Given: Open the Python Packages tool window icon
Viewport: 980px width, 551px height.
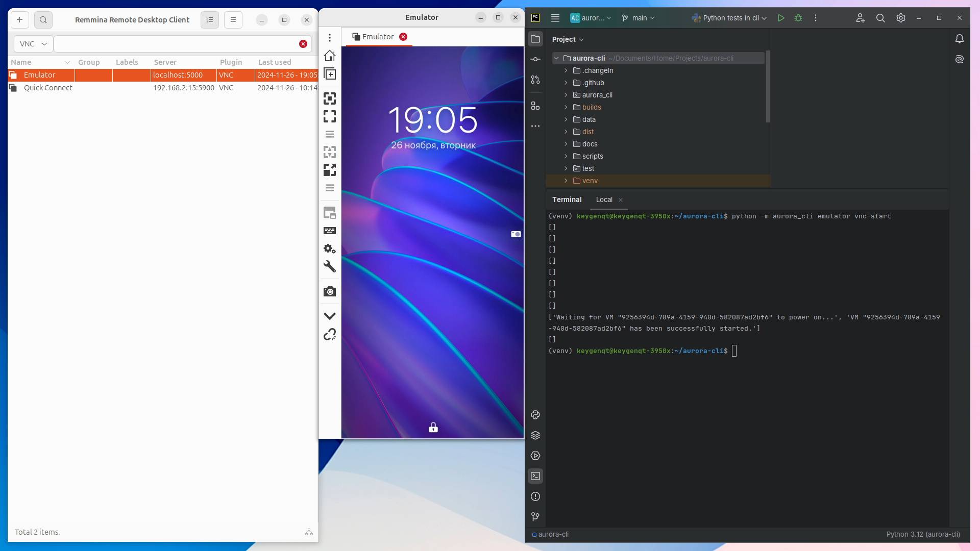Looking at the screenshot, I should click(535, 435).
